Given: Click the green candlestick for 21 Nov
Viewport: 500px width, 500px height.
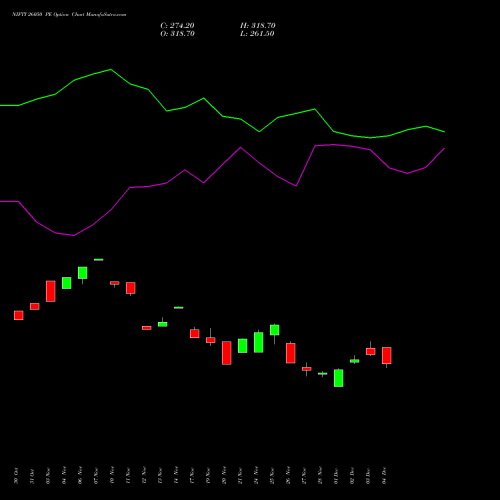Looking at the screenshot, I should tap(243, 346).
